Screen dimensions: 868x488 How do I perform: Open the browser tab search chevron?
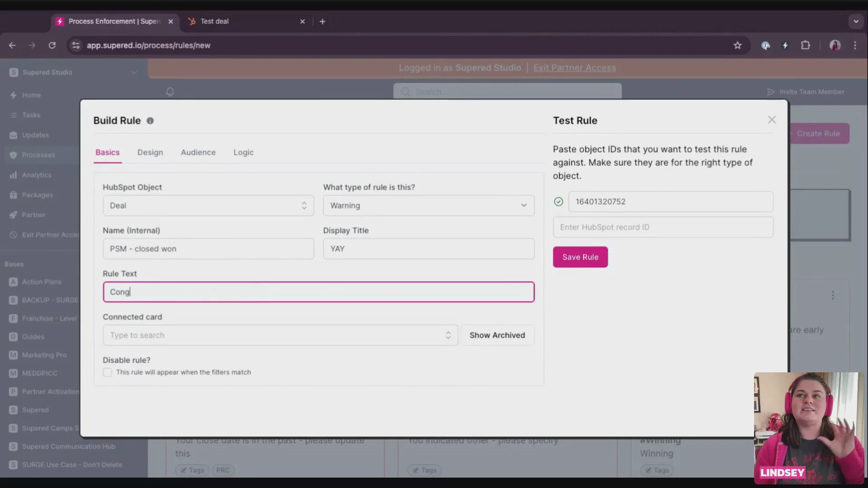pos(856,21)
